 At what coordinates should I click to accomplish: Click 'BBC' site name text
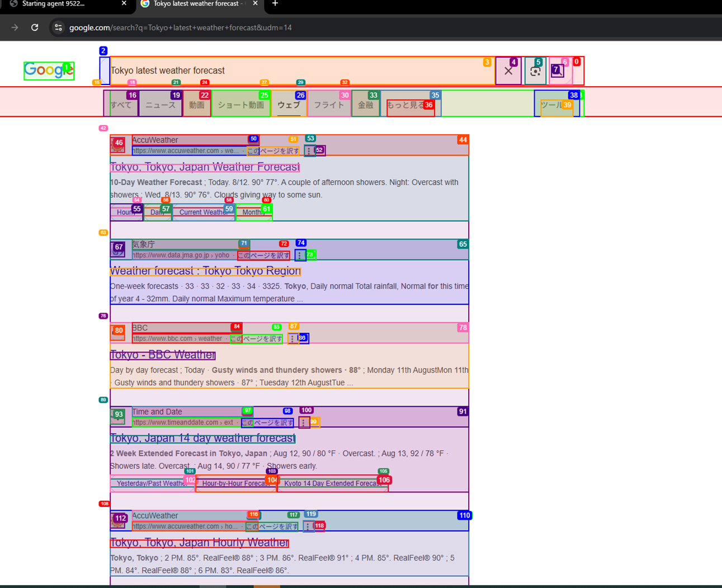pyautogui.click(x=140, y=328)
